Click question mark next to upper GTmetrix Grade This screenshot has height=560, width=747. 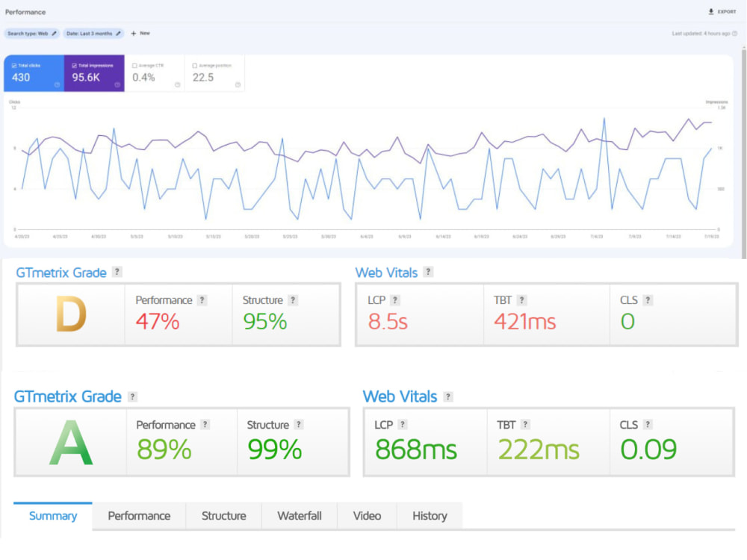pos(117,272)
